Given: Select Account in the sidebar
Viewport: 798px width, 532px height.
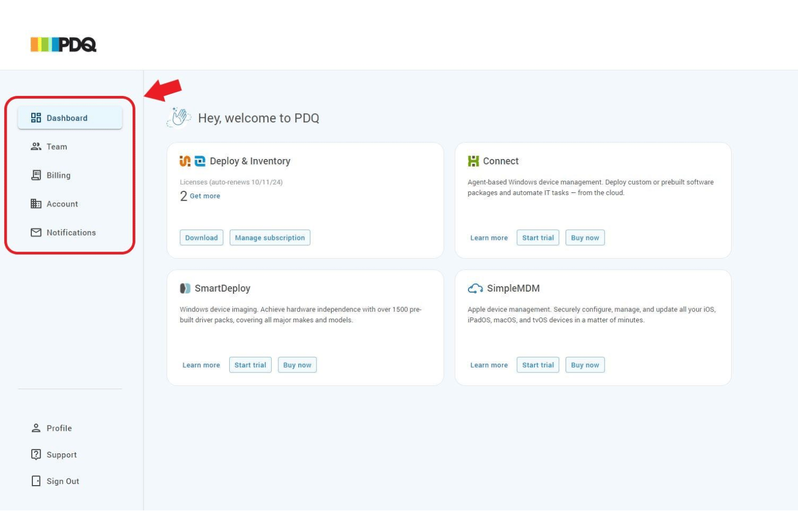Looking at the screenshot, I should (x=70, y=204).
